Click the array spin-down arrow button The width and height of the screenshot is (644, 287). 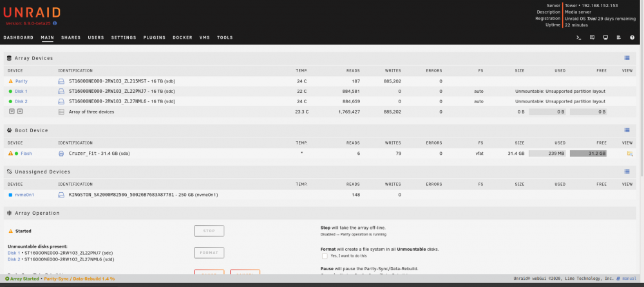[x=12, y=112]
